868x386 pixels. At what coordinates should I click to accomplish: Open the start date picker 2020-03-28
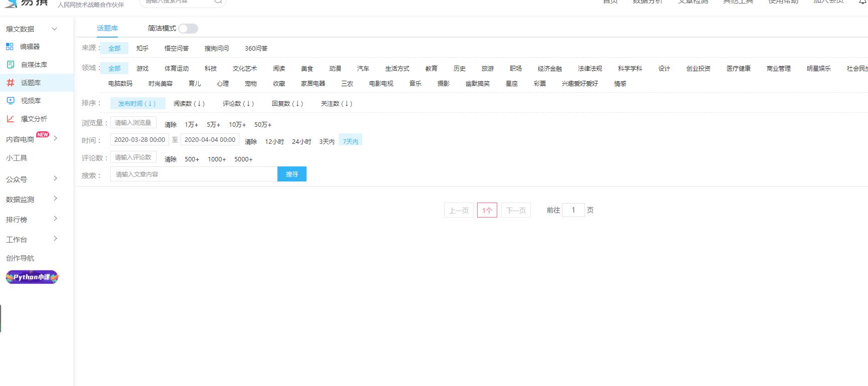(139, 140)
